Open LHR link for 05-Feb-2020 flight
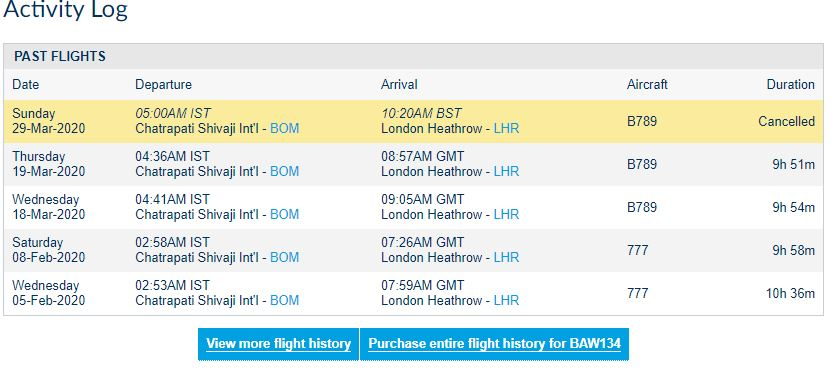 (x=506, y=301)
